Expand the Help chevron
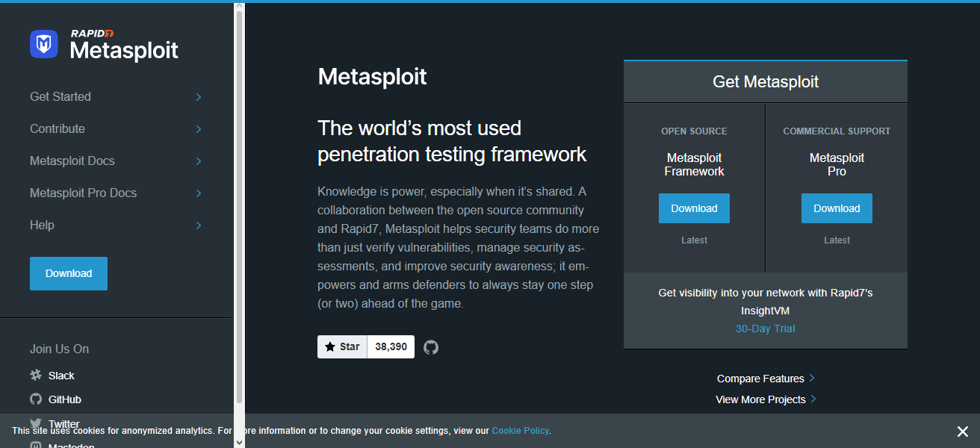The width and height of the screenshot is (980, 448). (199, 225)
